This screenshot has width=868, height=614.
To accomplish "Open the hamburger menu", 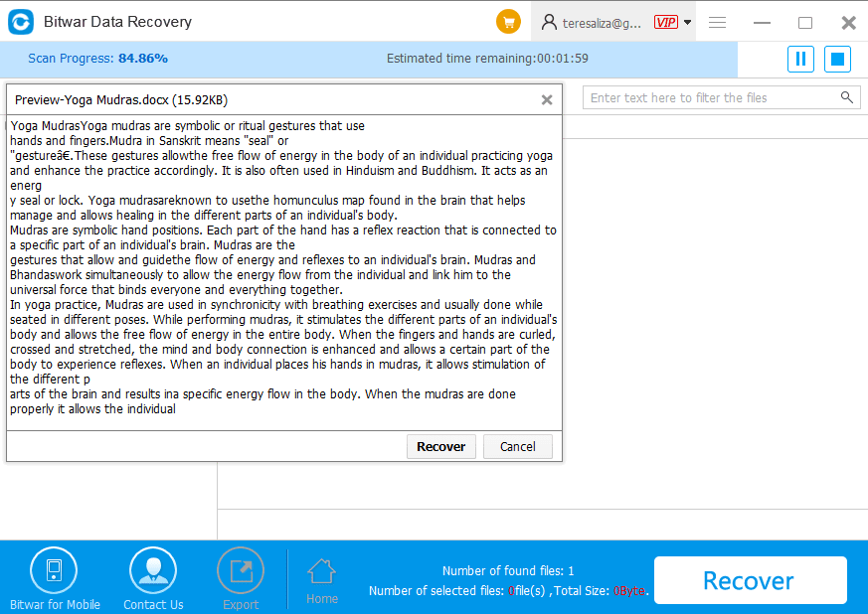I will tap(717, 22).
